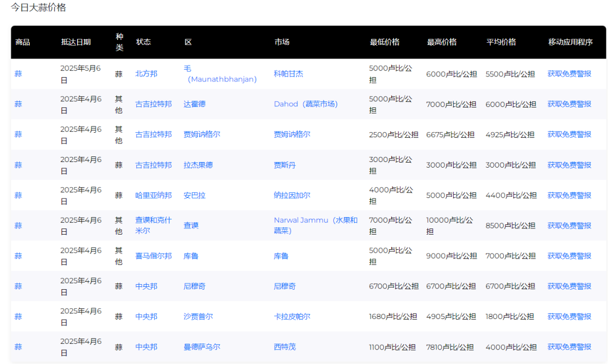Image resolution: width=608 pixels, height=364 pixels.
Task: Open 西特茂 market link
Action: 285,347
